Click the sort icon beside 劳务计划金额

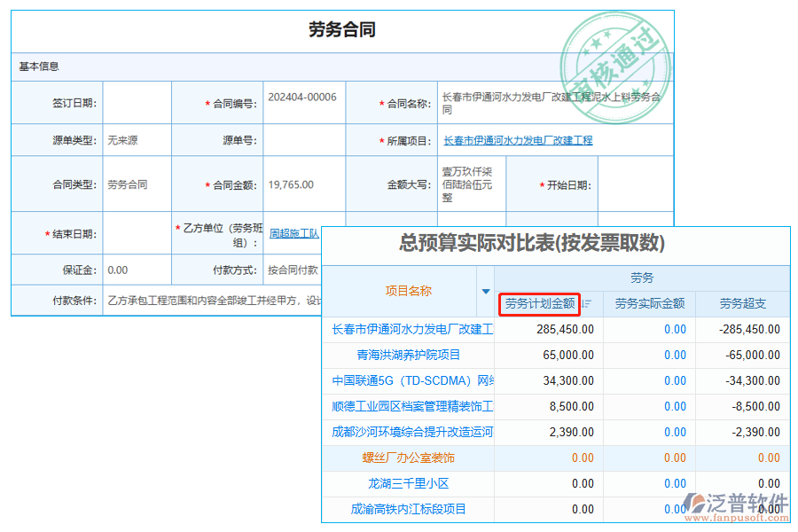pos(587,303)
